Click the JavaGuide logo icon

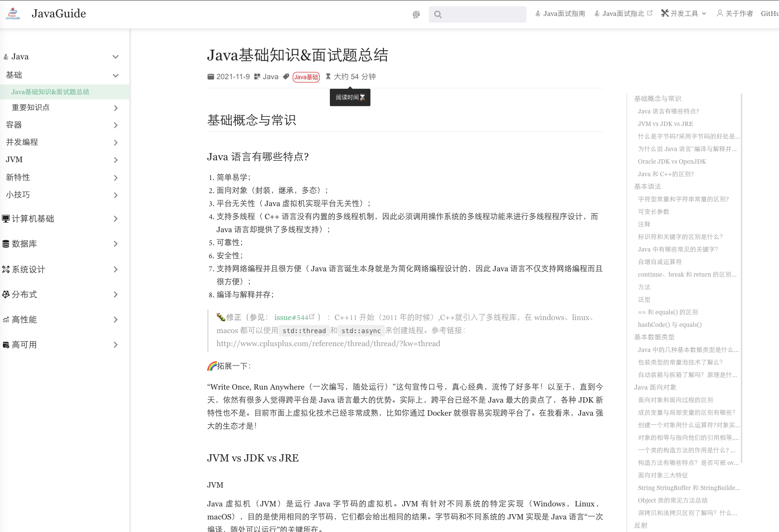coord(12,13)
